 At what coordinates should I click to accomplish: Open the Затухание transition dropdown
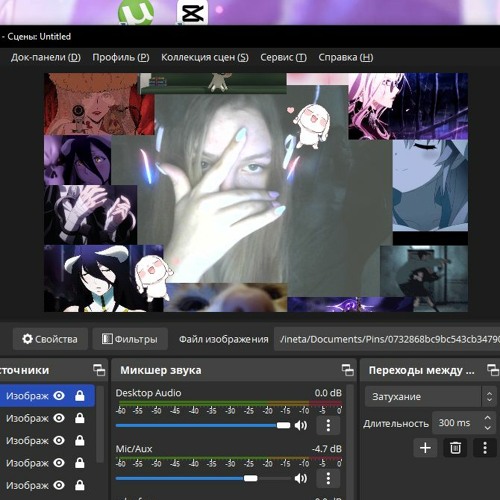(431, 397)
